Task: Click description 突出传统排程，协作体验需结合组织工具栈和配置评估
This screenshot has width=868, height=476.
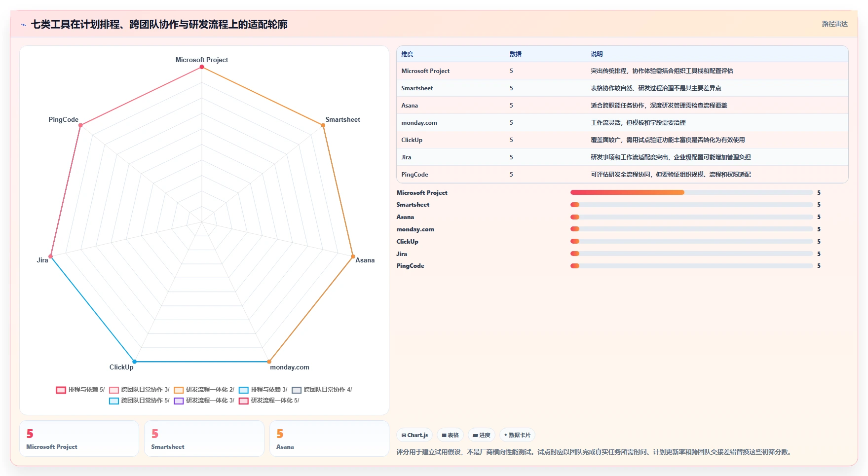Action: tap(662, 71)
